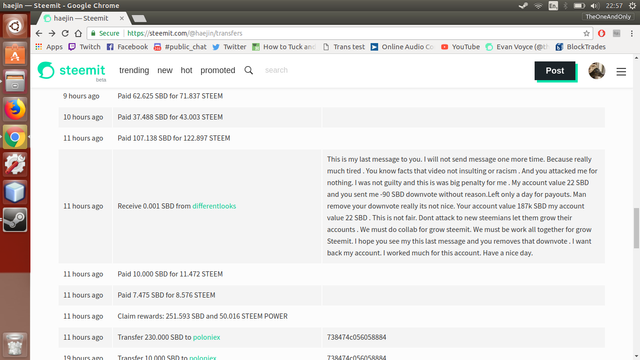Viewport: 640px width, 360px height.
Task: Launch Ubuntu Software Center from dock
Action: pyautogui.click(x=15, y=54)
